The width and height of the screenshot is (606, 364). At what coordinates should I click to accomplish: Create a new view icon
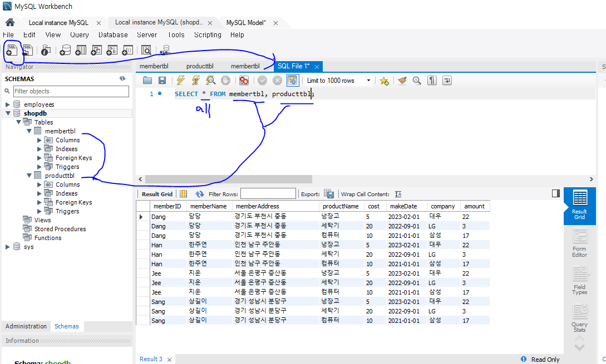96,50
